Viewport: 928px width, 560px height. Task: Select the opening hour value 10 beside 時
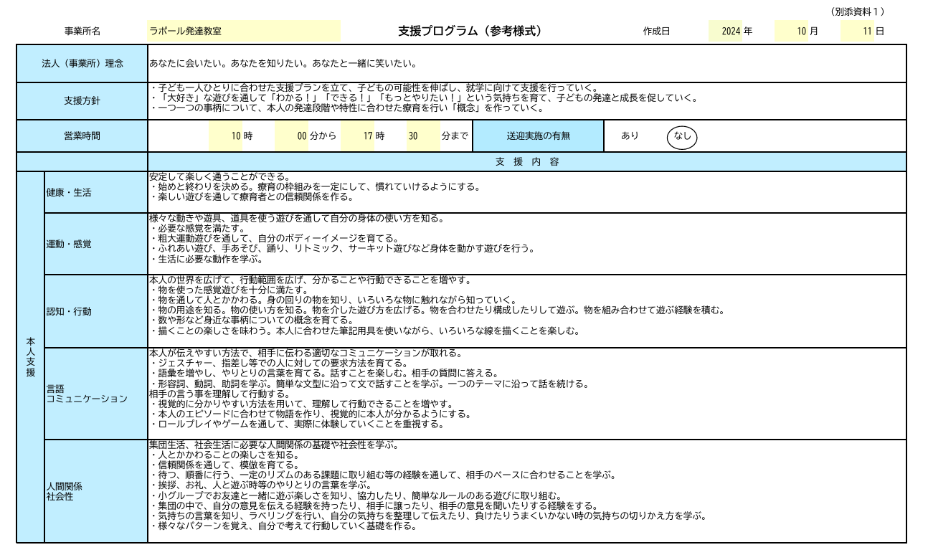[x=236, y=136]
